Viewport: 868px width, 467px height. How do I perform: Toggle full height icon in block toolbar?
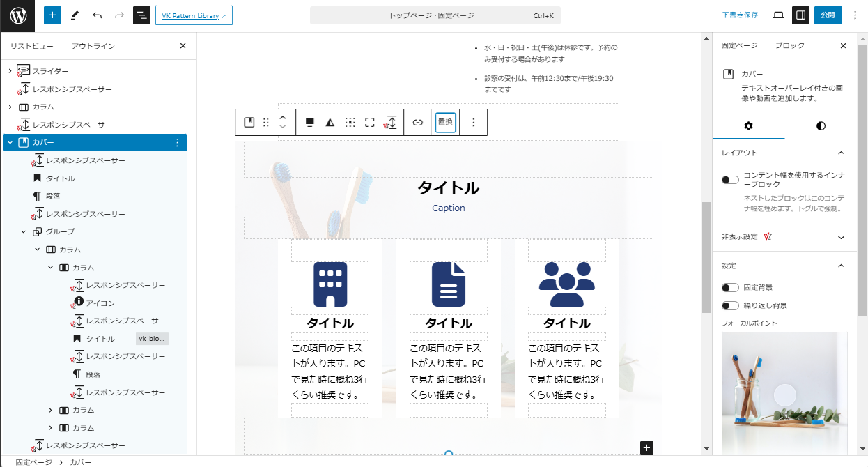click(370, 123)
